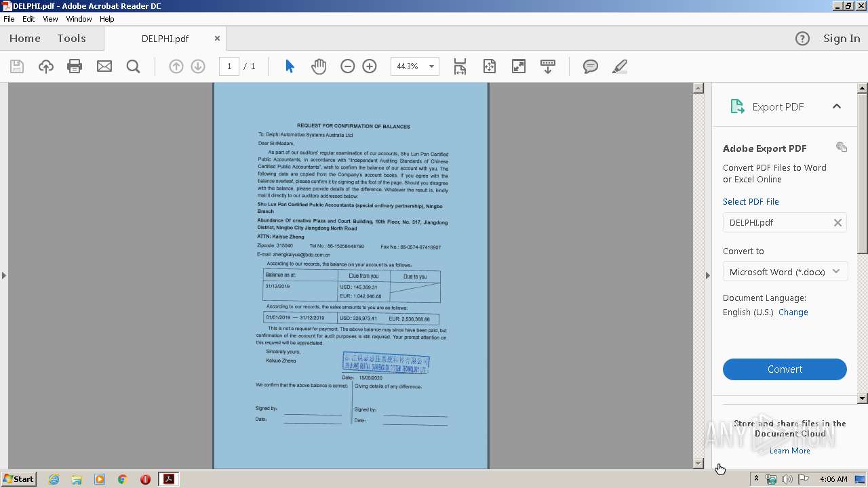Screen dimensions: 868x488
Task: Open the Edit menu
Action: click(x=28, y=19)
